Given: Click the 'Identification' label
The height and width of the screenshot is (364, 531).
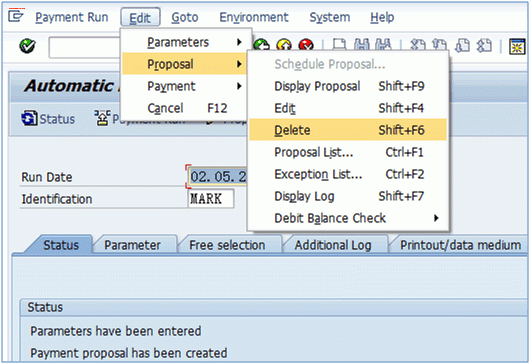Looking at the screenshot, I should click(57, 199).
